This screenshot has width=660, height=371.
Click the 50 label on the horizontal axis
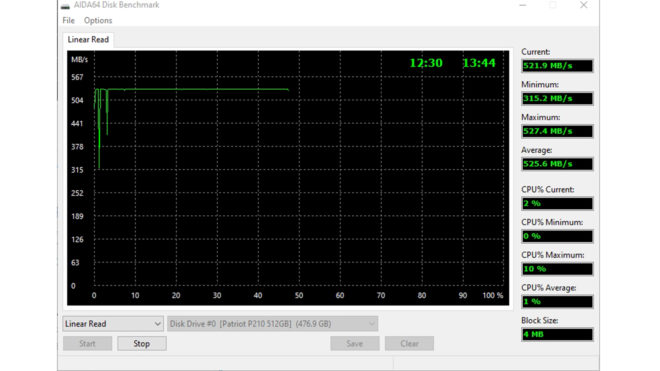pos(299,296)
